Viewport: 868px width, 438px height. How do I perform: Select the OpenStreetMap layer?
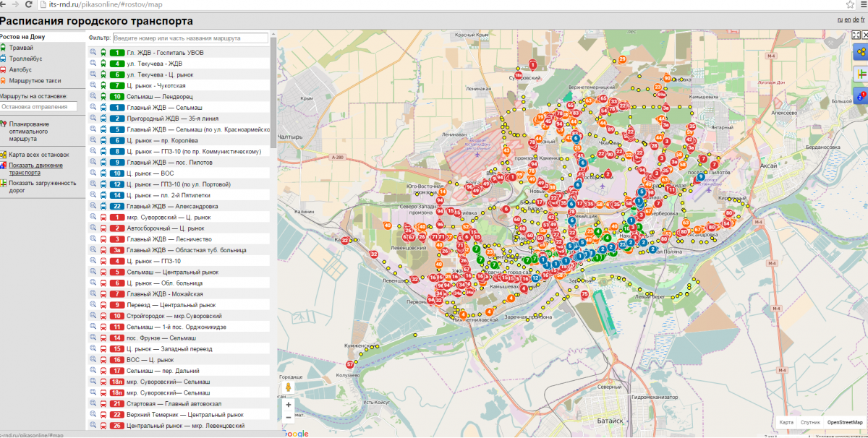click(845, 422)
